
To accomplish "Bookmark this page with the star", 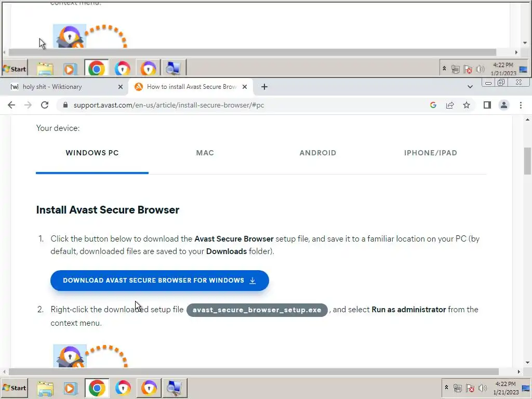I will 467,105.
